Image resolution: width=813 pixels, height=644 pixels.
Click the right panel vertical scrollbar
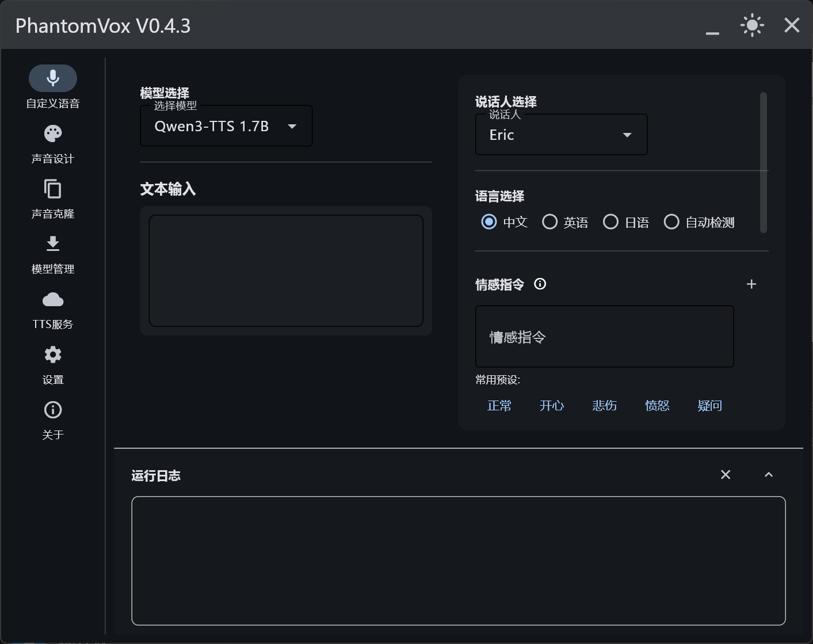pyautogui.click(x=764, y=162)
